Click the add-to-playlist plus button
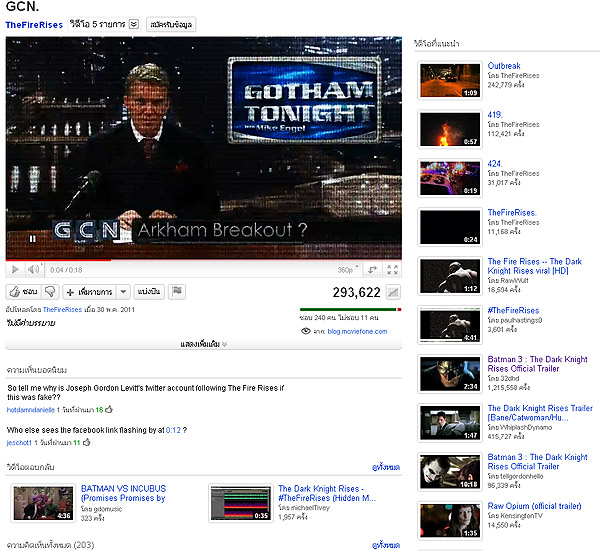Viewport: 600px width, 551px height. pos(90,292)
